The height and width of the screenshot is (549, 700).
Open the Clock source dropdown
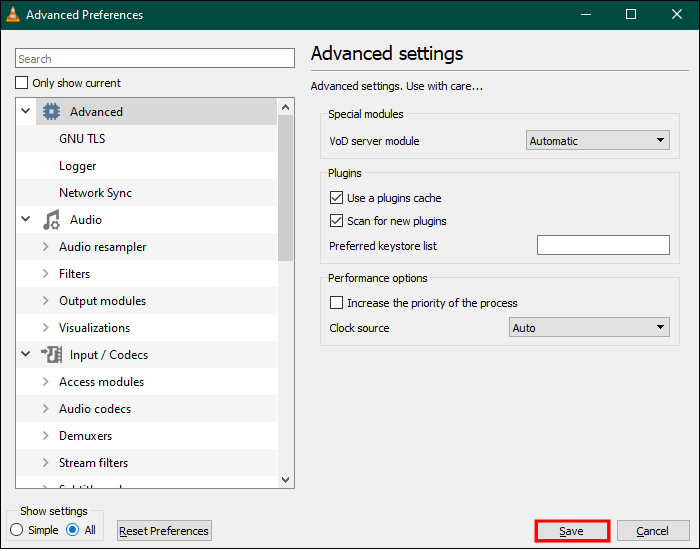(x=589, y=328)
